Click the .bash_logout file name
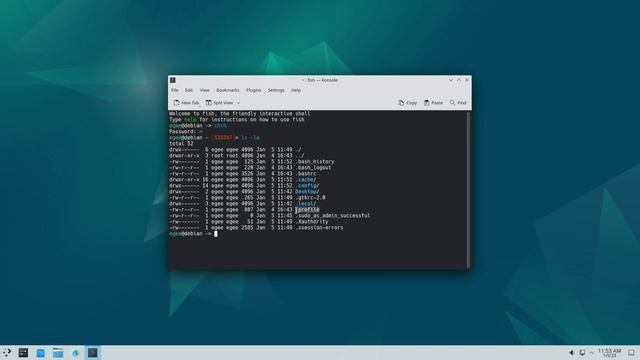This screenshot has height=360, width=640. [x=313, y=168]
